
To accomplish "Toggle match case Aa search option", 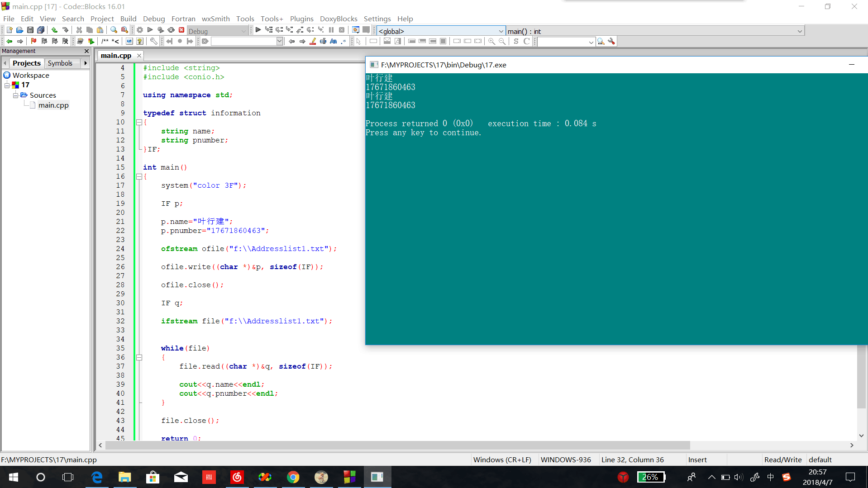I will (x=334, y=41).
